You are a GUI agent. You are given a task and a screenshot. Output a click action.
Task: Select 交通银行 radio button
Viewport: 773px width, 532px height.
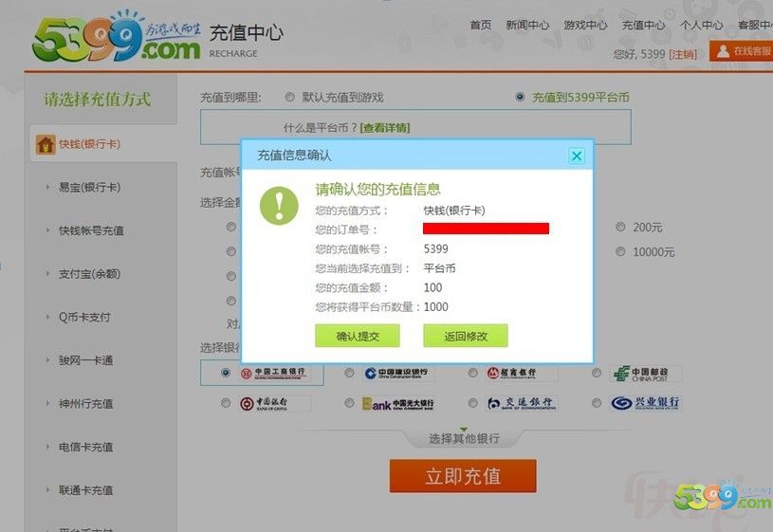(472, 403)
